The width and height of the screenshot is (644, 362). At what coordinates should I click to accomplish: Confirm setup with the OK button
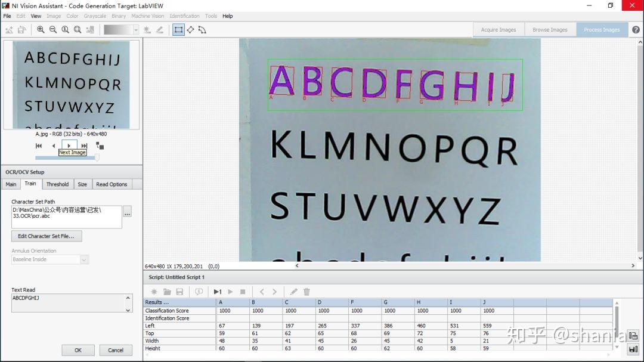tap(78, 350)
